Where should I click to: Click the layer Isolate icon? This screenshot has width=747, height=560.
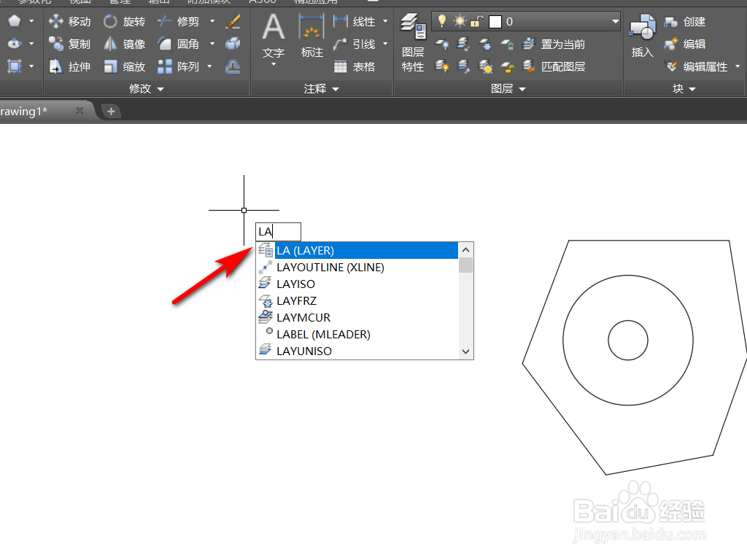(463, 44)
